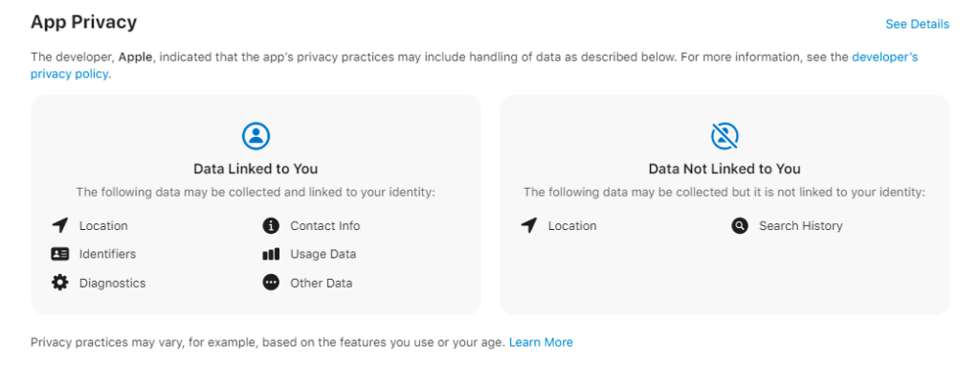Select the Data Not Linked to You heading

click(x=724, y=169)
